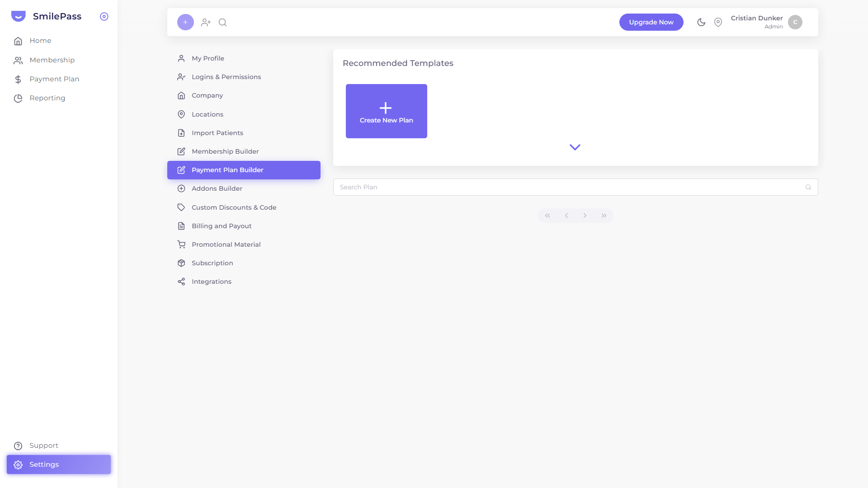Screen dimensions: 868x488
Task: Open My Profile settings
Action: 244,58
